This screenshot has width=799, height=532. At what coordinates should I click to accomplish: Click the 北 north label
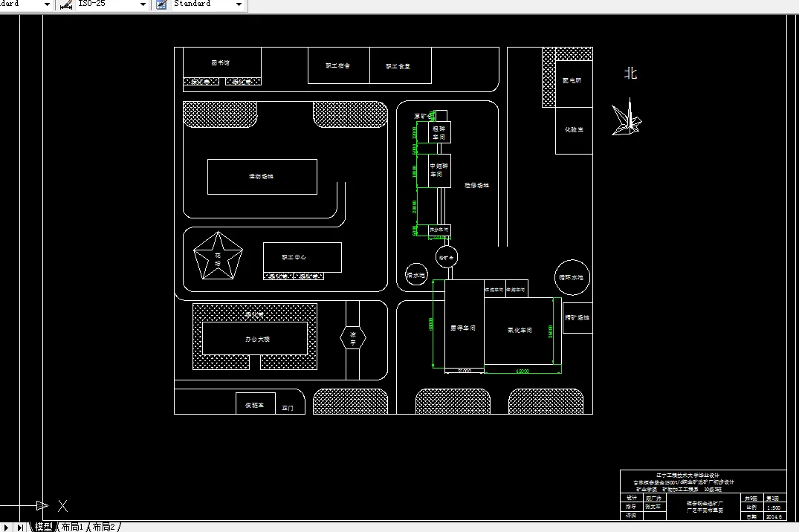630,74
